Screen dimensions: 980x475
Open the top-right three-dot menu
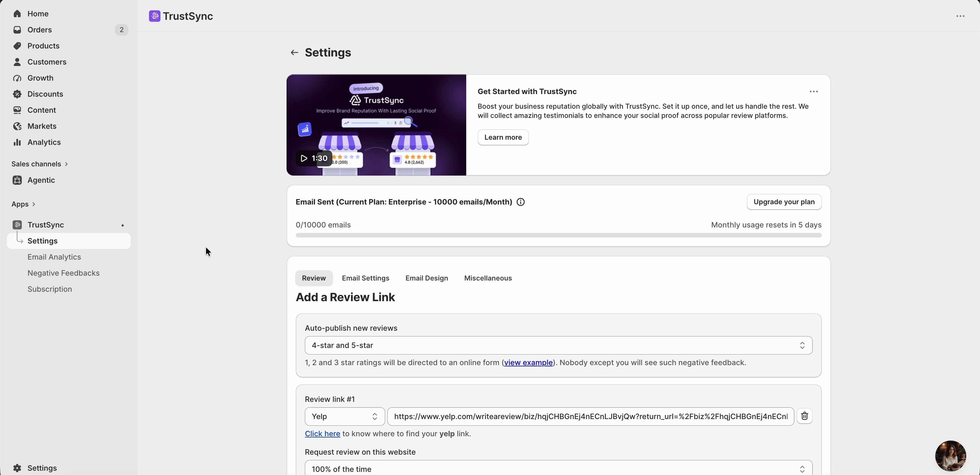961,16
